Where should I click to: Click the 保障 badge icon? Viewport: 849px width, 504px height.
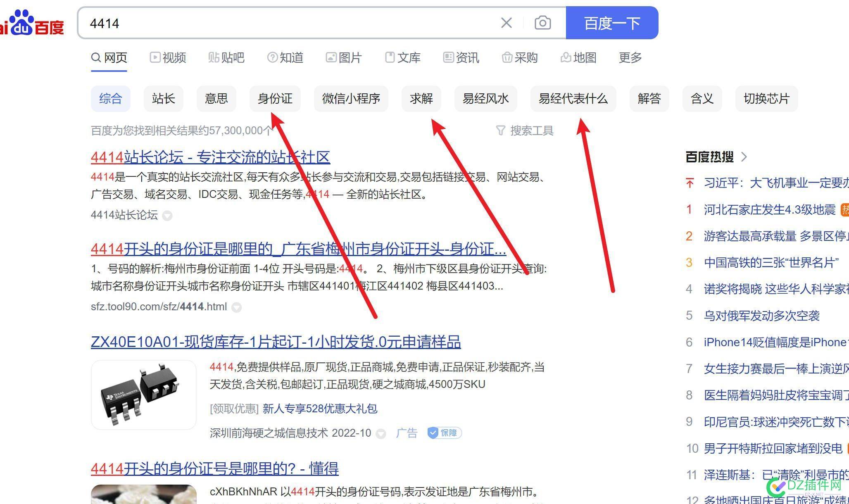point(445,433)
